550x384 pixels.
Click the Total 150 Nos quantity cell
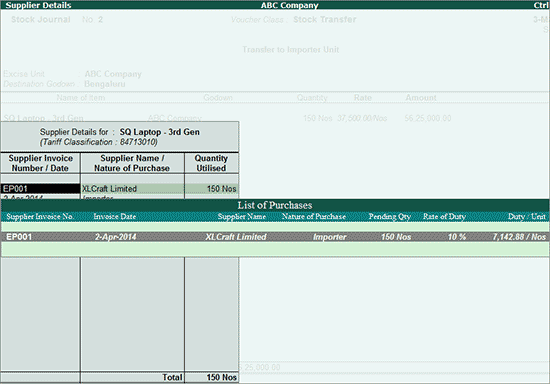(x=212, y=377)
